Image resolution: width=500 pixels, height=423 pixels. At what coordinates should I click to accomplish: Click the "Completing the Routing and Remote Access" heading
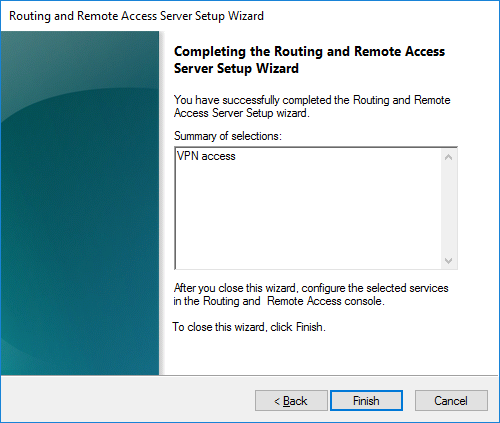[x=309, y=51]
